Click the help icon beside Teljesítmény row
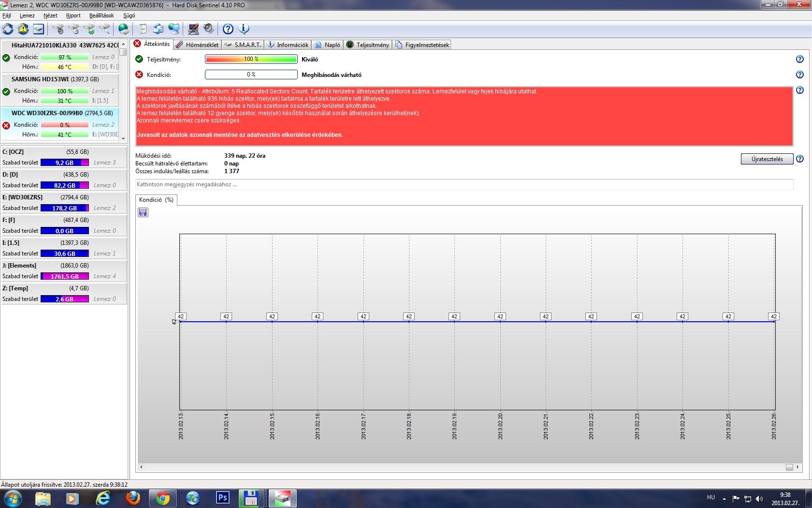This screenshot has width=812, height=508. click(x=800, y=59)
